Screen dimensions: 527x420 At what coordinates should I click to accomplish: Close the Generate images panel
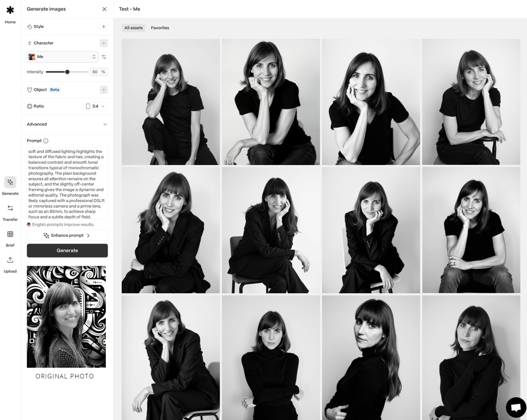click(105, 9)
